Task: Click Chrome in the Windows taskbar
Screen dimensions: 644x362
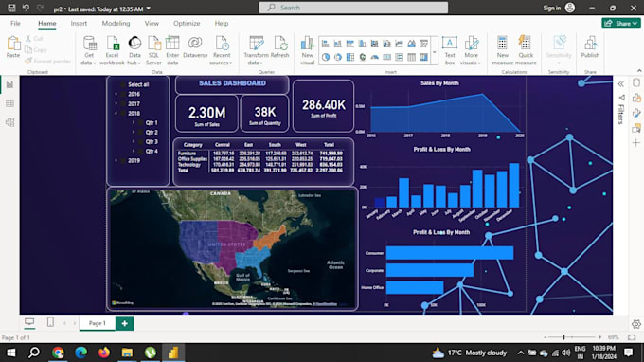Action: (58, 353)
